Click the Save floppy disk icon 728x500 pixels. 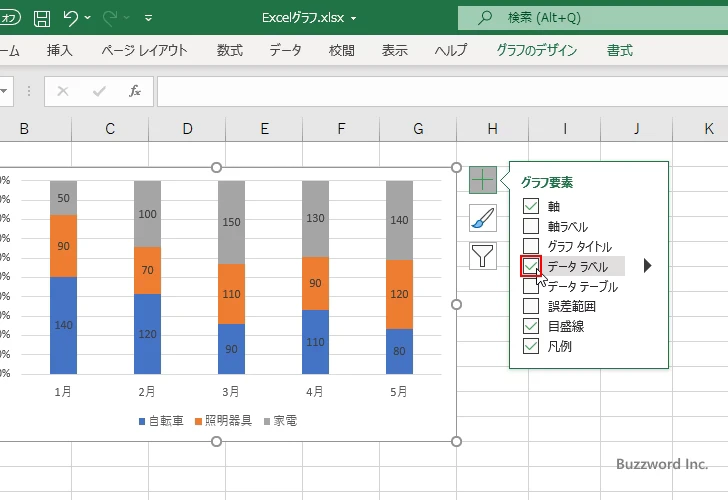tap(41, 18)
